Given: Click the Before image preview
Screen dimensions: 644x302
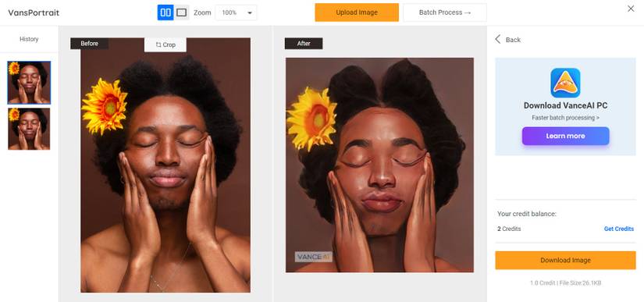Looking at the screenshot, I should pyautogui.click(x=165, y=165).
